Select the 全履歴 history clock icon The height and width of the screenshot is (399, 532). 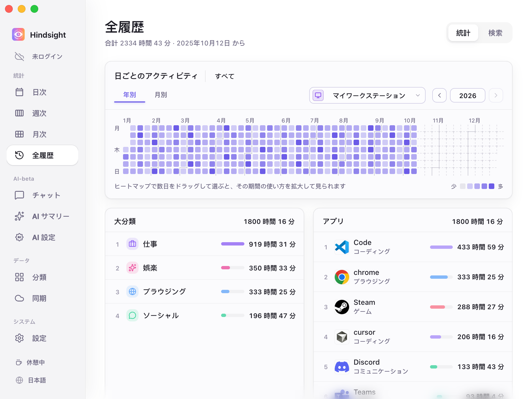(x=19, y=155)
